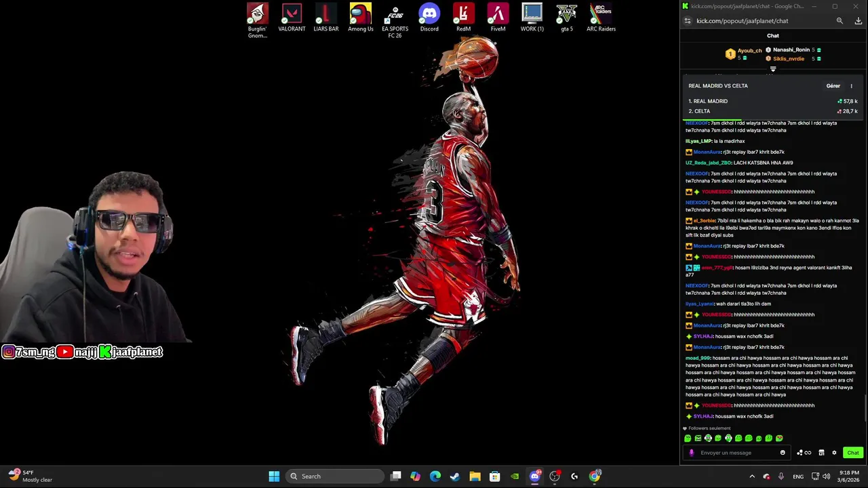Open the Discord desktop shortcut
The width and height of the screenshot is (868, 488).
click(429, 18)
